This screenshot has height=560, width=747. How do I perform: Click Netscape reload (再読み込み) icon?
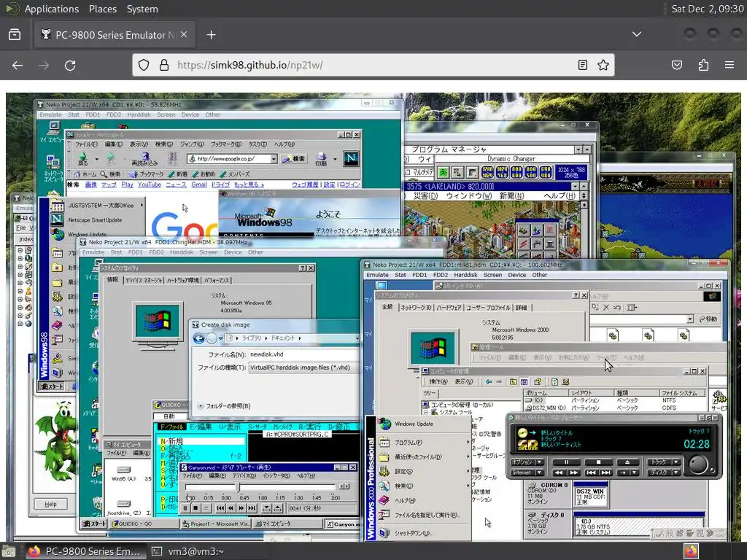(x=145, y=159)
